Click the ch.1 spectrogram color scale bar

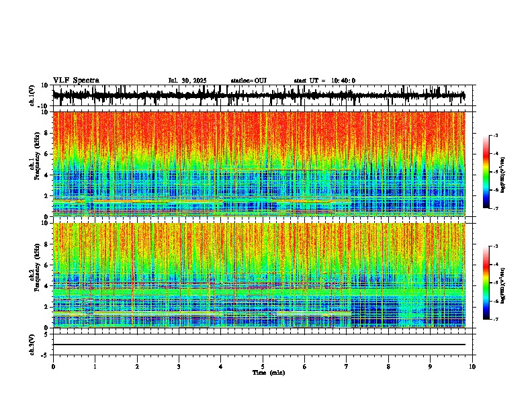pyautogui.click(x=486, y=171)
